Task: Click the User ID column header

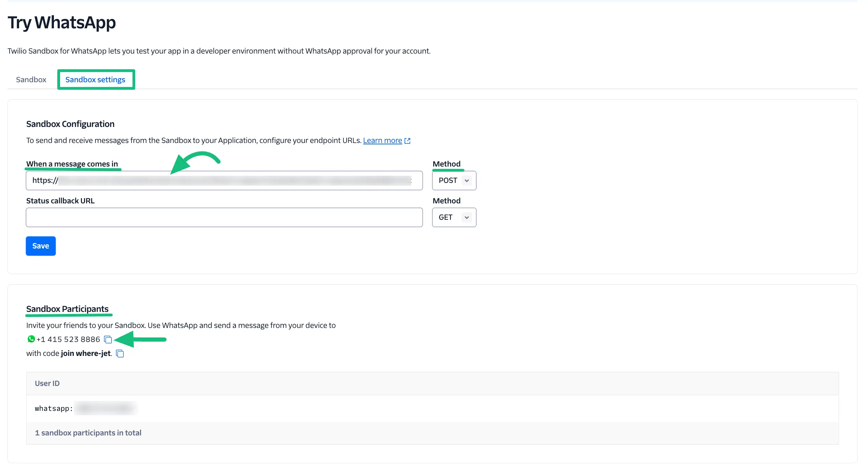Action: pos(47,384)
